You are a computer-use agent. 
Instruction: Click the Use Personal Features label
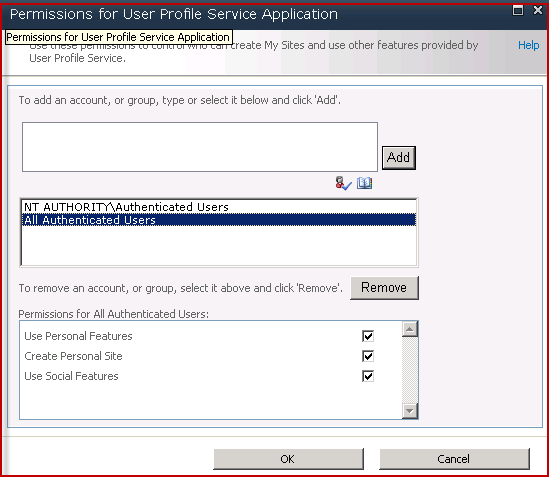tap(78, 336)
